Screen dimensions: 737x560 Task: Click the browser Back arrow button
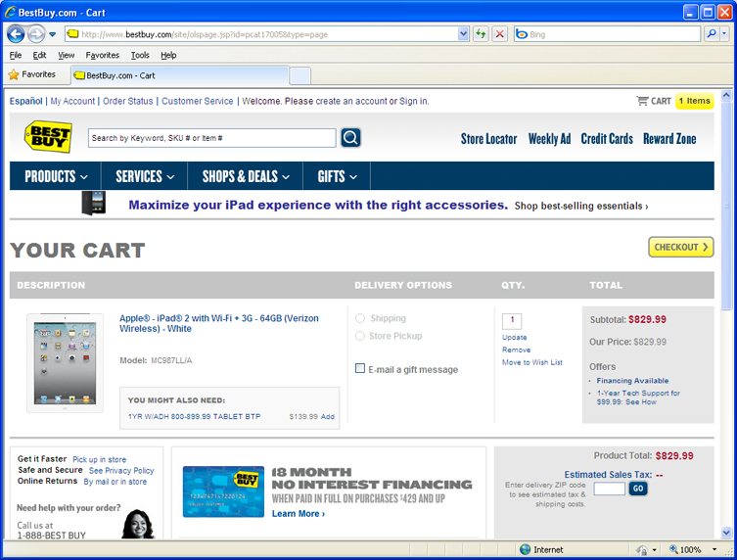pos(16,34)
